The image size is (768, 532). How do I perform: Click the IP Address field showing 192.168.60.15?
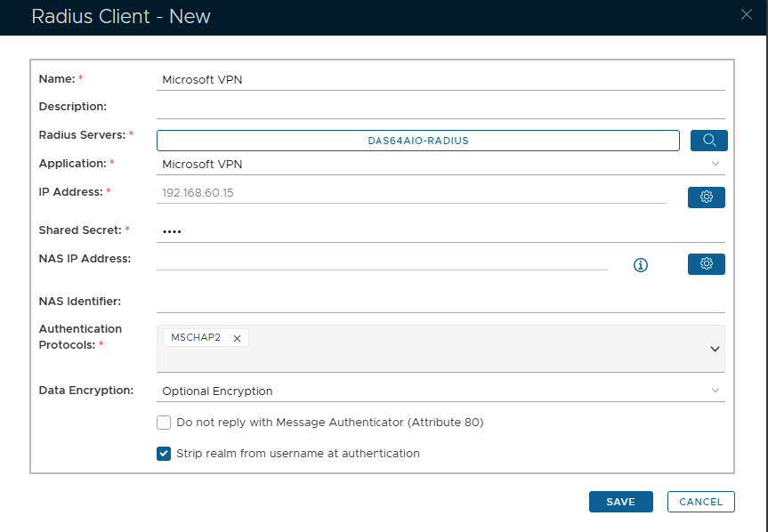(410, 192)
